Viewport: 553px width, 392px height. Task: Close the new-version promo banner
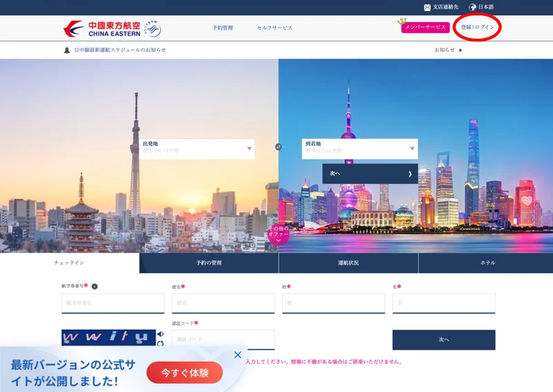(238, 355)
